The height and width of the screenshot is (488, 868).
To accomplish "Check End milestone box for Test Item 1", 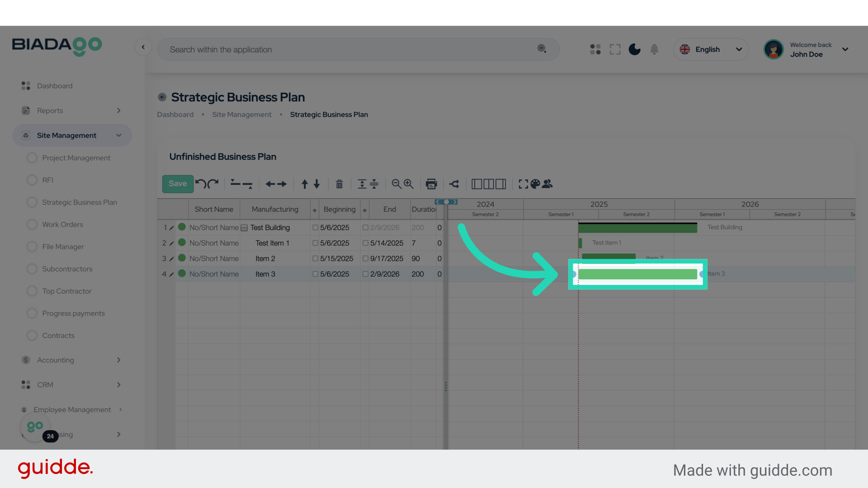I will click(x=365, y=243).
